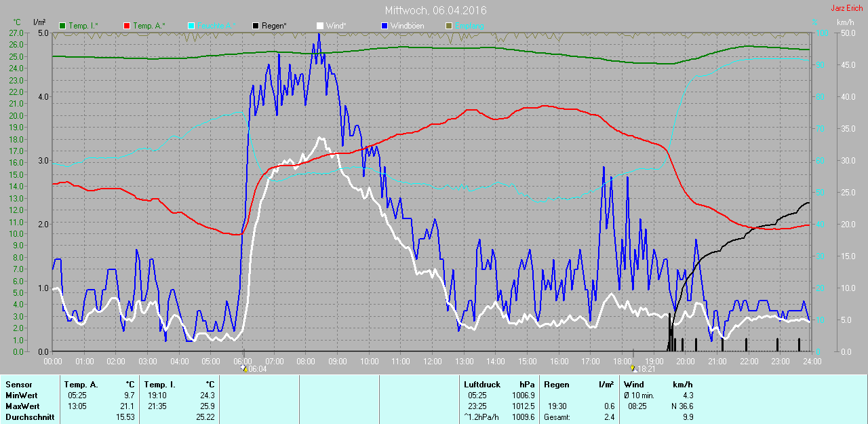Screen dimensions: 868x424
Task: Click the 'Temp. A.' column header
Action: click(81, 385)
